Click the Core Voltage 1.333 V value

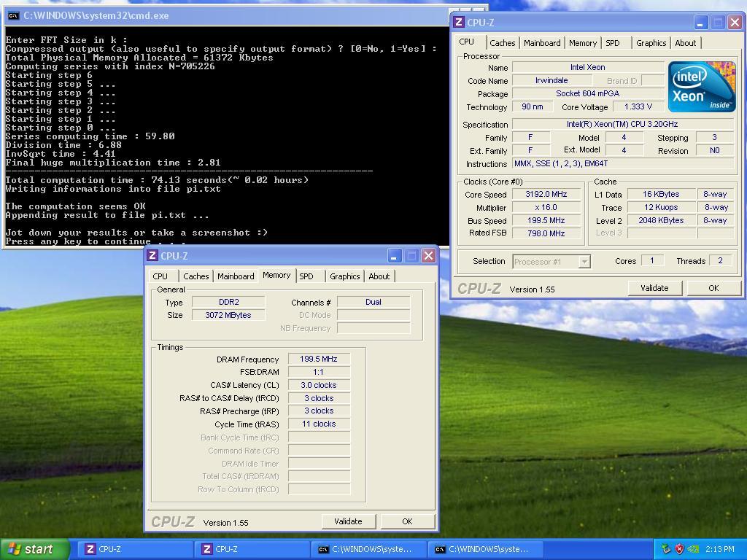638,106
